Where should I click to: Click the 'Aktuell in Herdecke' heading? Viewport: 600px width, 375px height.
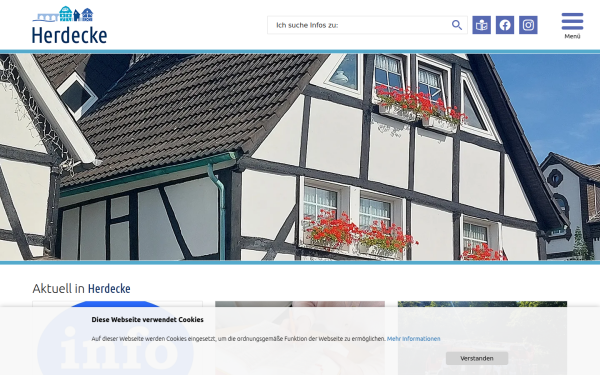point(81,289)
